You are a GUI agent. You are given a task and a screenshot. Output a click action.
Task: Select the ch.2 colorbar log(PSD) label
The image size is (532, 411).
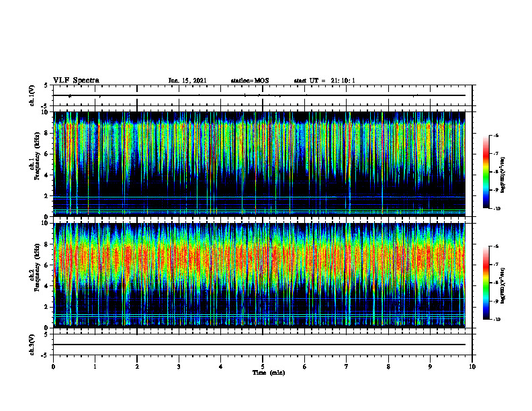click(x=503, y=285)
